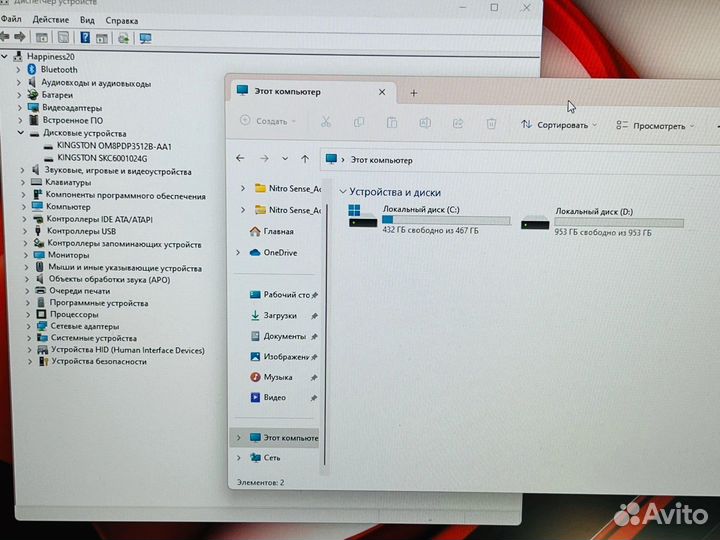Open Документы quick access folder
720x540 pixels.
point(285,337)
